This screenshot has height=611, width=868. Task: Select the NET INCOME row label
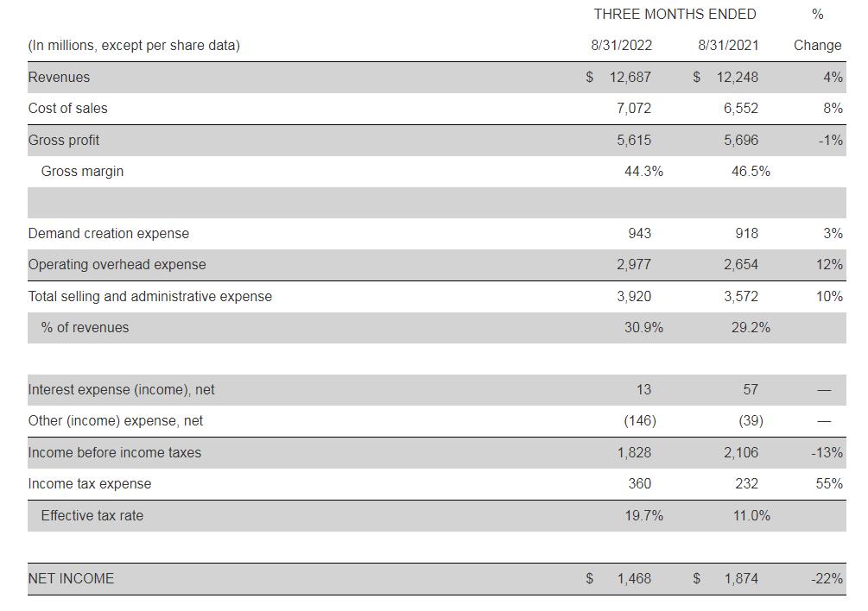(x=70, y=578)
